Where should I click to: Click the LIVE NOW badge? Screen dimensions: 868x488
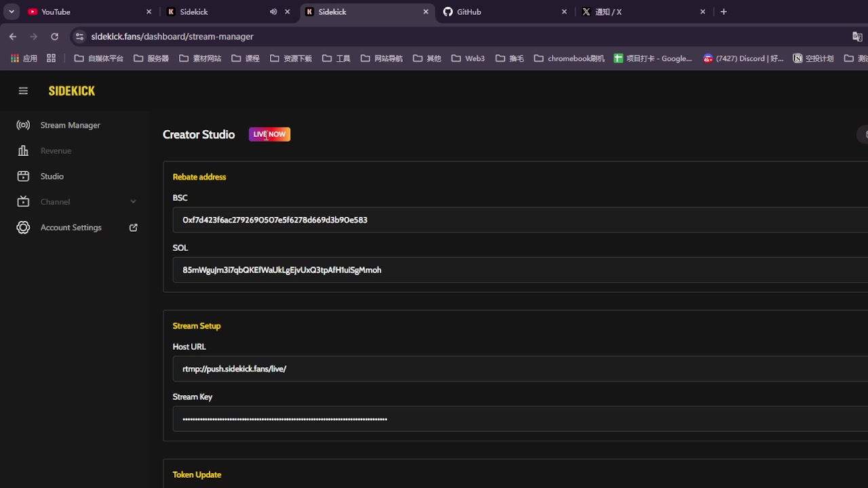click(269, 134)
